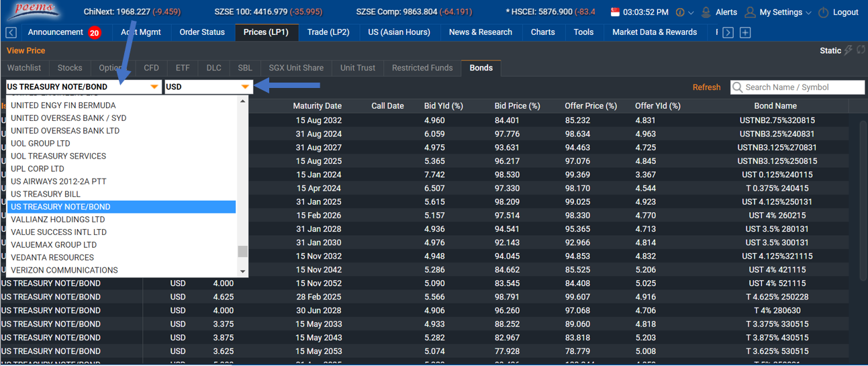The height and width of the screenshot is (366, 868).
Task: Open My Settings user menu
Action: (x=777, y=12)
